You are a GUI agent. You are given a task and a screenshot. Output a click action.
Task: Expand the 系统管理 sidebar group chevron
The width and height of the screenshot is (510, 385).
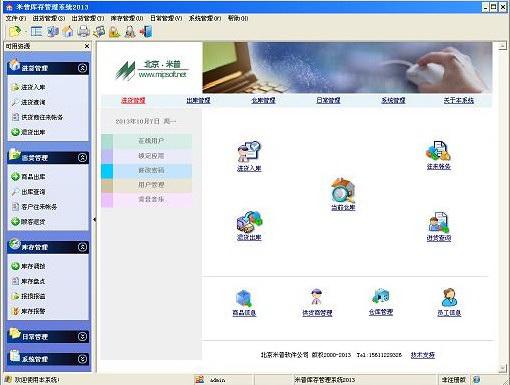82,359
